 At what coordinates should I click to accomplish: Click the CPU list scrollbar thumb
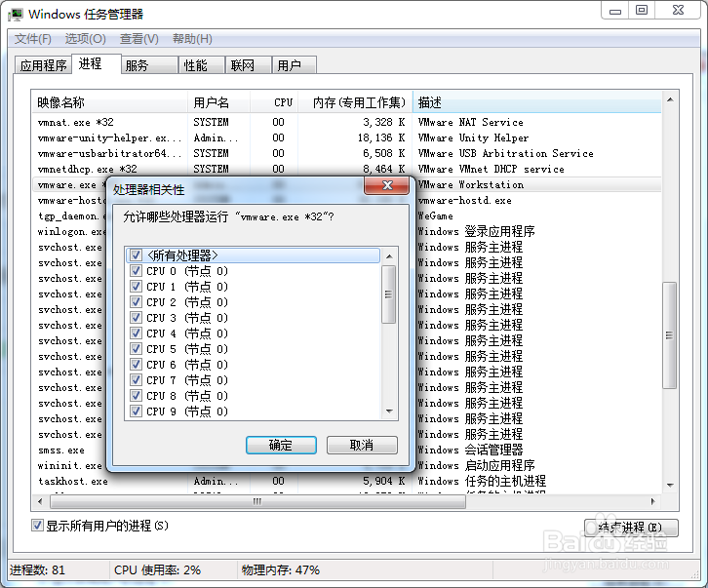tap(389, 294)
